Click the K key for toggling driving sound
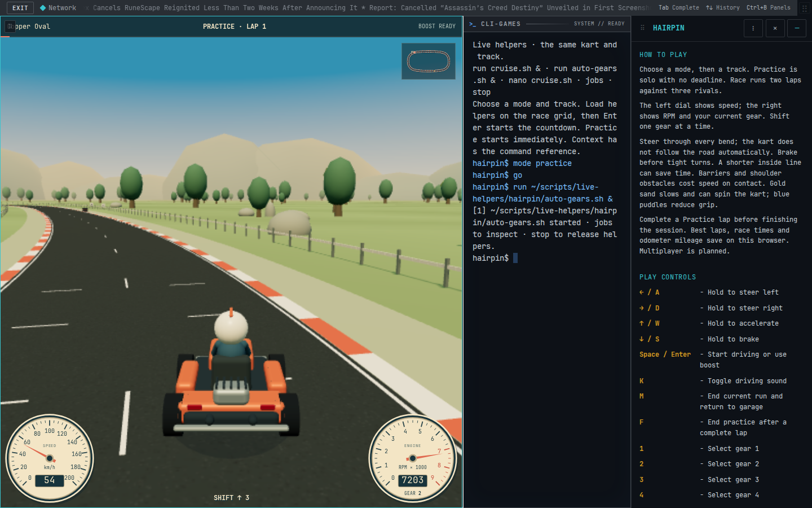 (641, 381)
